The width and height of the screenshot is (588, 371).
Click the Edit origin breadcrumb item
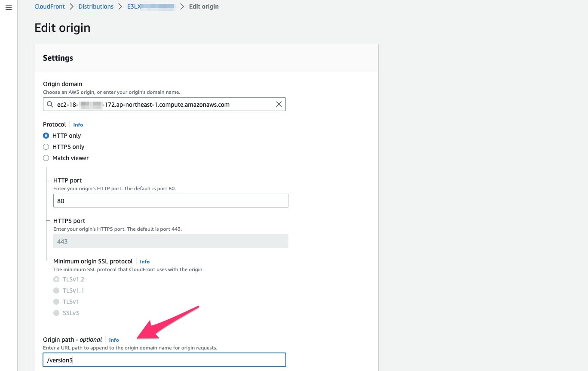(x=204, y=6)
